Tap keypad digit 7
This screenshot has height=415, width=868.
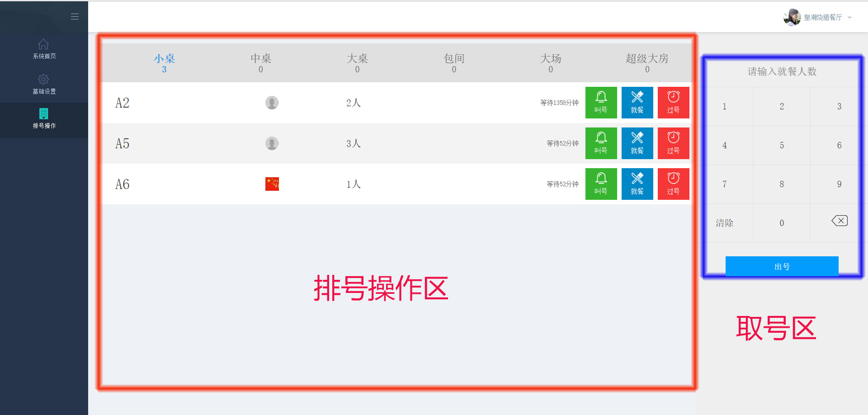pyautogui.click(x=724, y=184)
